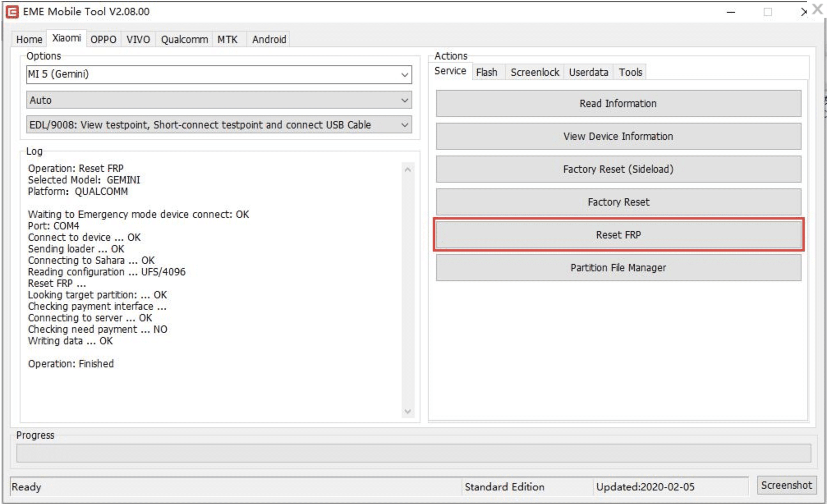The height and width of the screenshot is (504, 827).
Task: Expand the EDL/9008 connection method dropdown
Action: (404, 125)
